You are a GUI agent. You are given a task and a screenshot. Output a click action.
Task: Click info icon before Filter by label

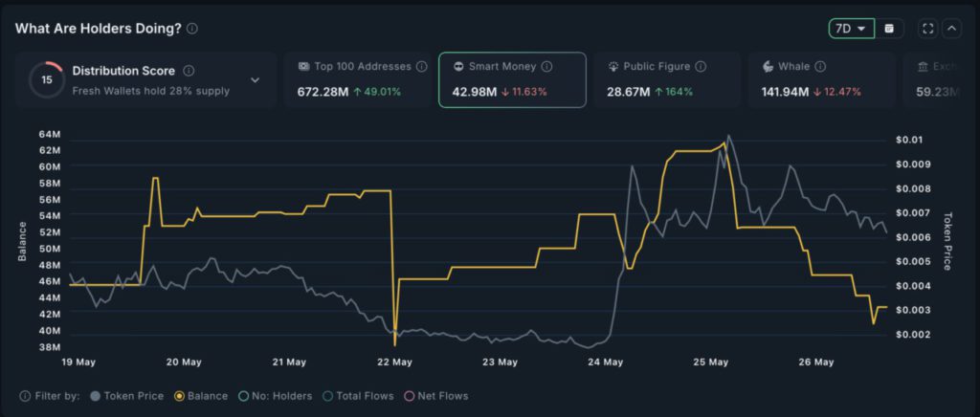(23, 396)
